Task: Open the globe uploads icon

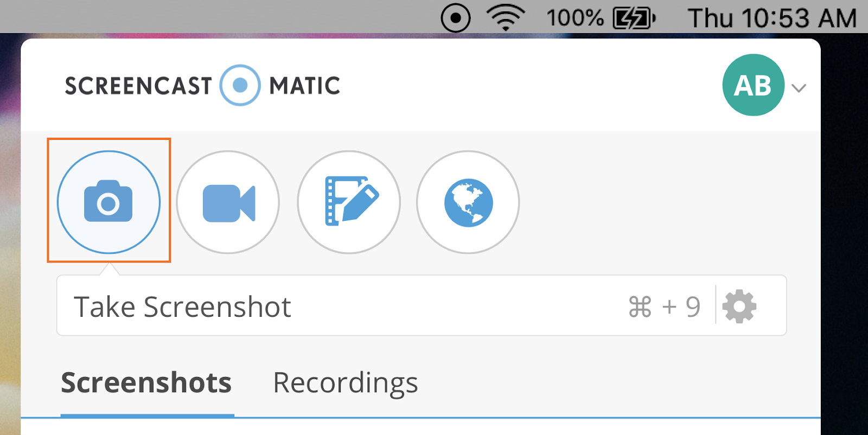Action: 468,202
